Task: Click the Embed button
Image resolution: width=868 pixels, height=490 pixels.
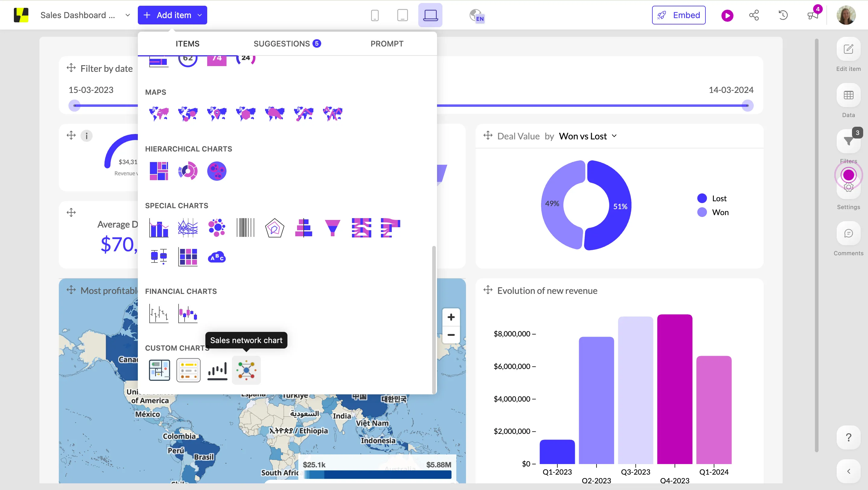Action: click(x=679, y=15)
